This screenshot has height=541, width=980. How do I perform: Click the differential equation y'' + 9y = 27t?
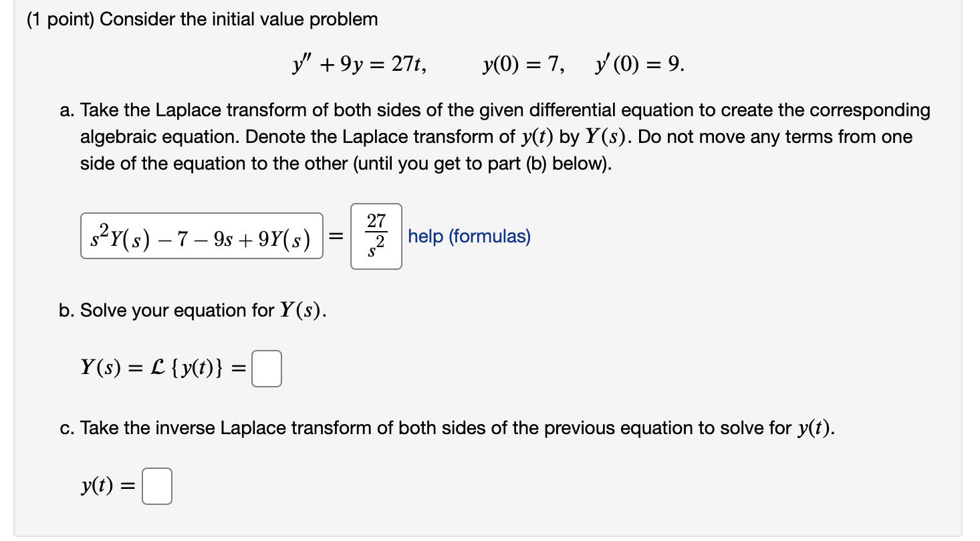pos(359,62)
